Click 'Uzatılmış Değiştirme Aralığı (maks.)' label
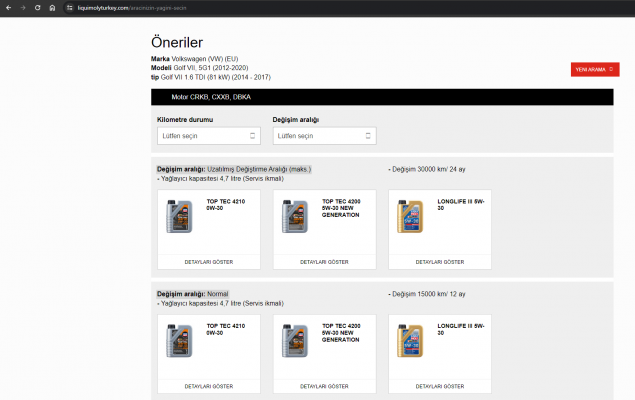635x400 pixels. click(x=259, y=169)
